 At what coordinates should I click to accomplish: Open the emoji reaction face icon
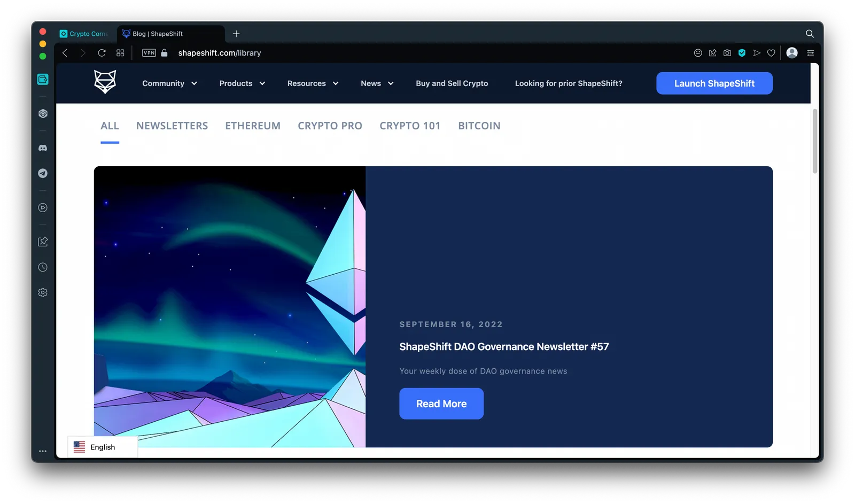pos(698,53)
